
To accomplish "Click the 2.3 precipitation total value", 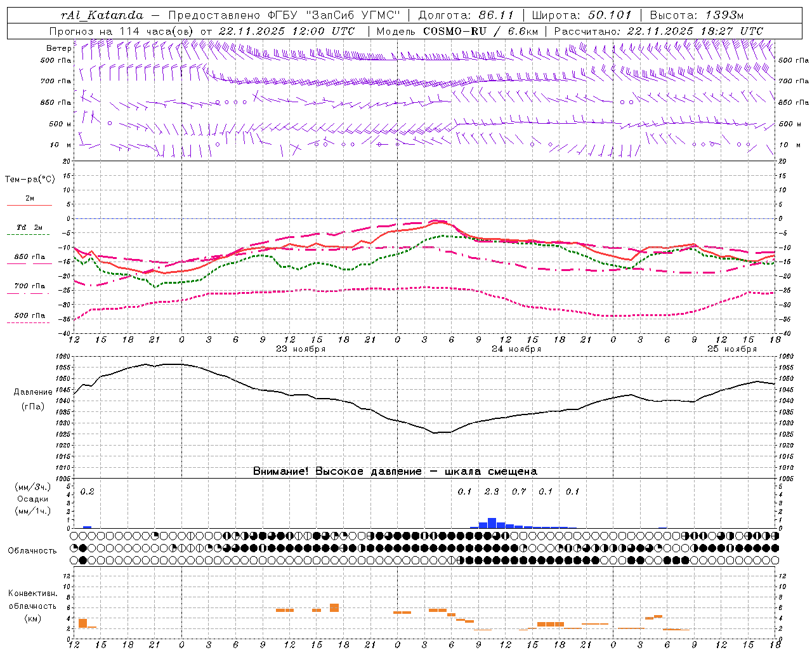I will pos(492,492).
